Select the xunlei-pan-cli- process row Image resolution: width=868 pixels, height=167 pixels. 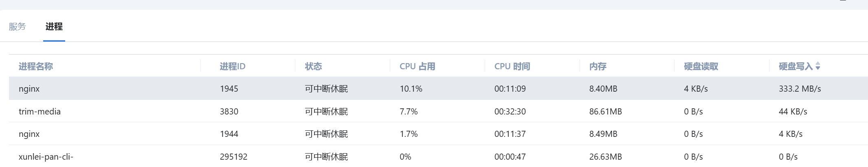click(x=46, y=157)
